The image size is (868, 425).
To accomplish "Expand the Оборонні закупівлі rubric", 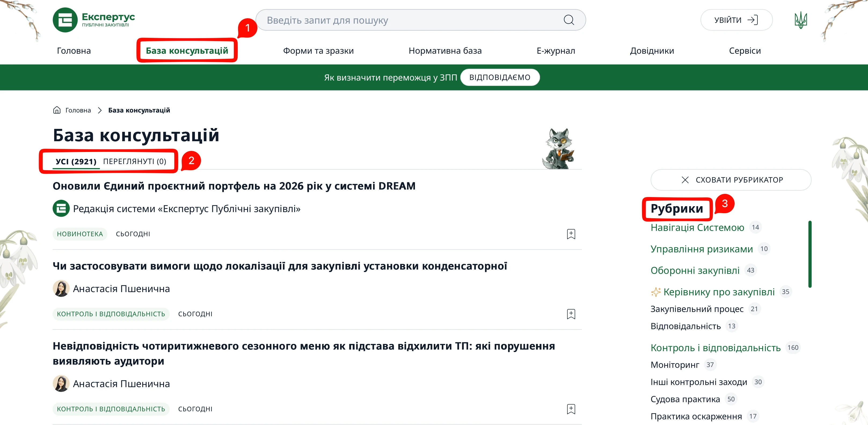I will [695, 270].
